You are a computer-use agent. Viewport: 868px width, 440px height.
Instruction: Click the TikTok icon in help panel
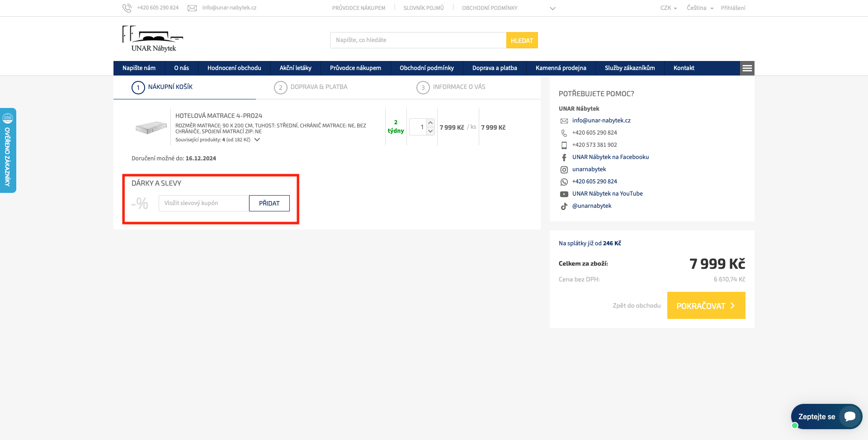pos(564,206)
